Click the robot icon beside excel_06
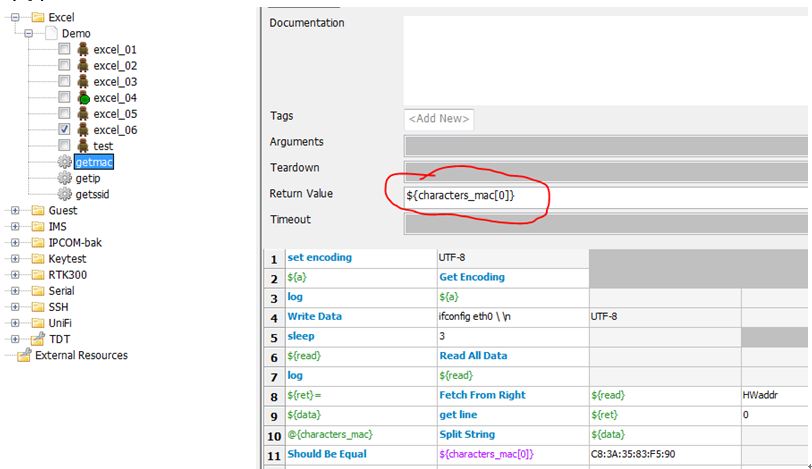This screenshot has width=812, height=469. 83,130
